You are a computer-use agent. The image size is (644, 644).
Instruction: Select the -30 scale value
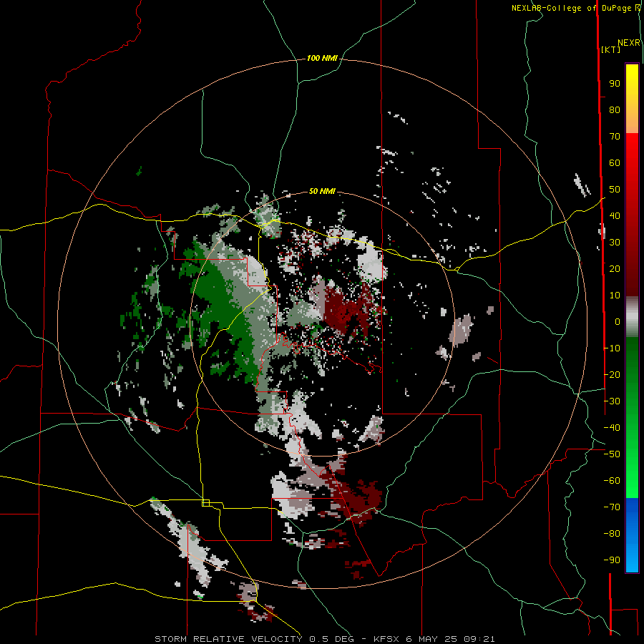pyautogui.click(x=612, y=401)
